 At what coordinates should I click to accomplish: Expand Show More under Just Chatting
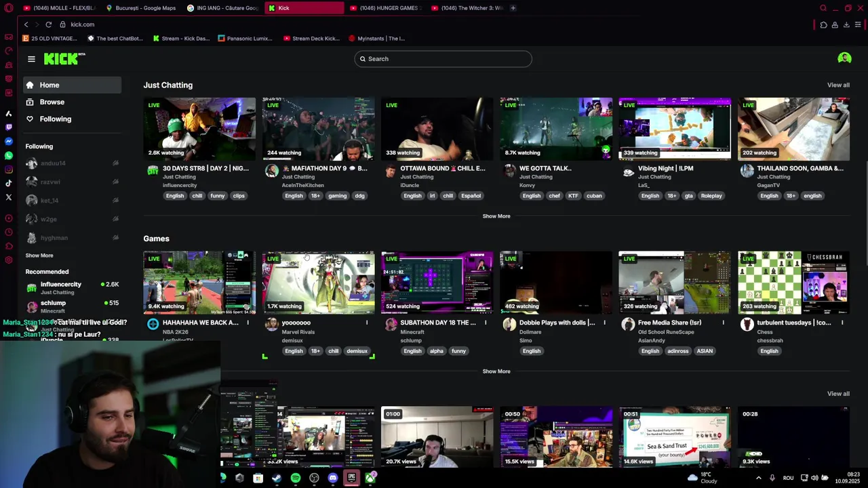(496, 216)
